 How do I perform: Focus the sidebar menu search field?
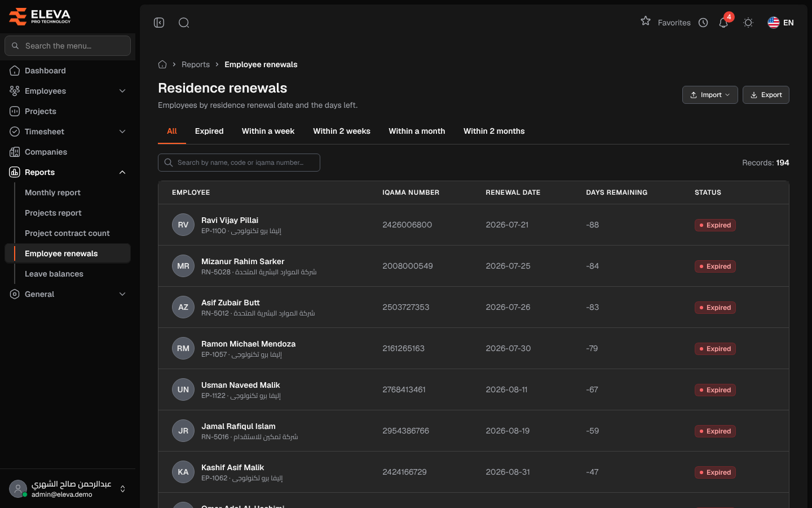point(68,46)
